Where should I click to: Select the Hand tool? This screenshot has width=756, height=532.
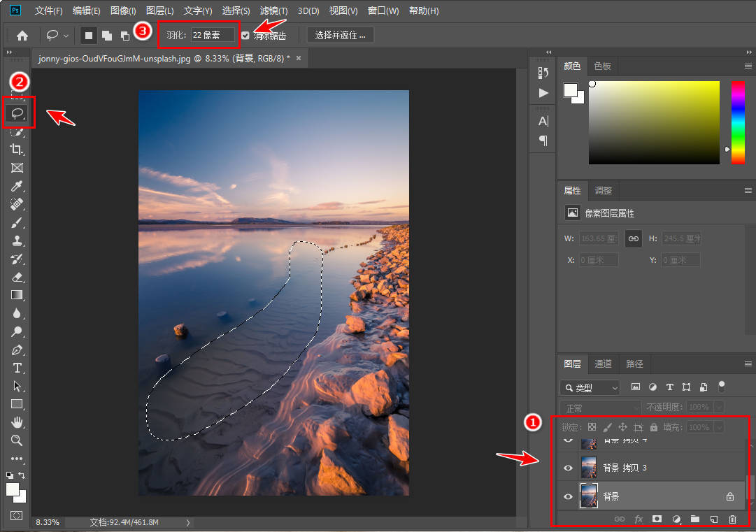pos(17,423)
